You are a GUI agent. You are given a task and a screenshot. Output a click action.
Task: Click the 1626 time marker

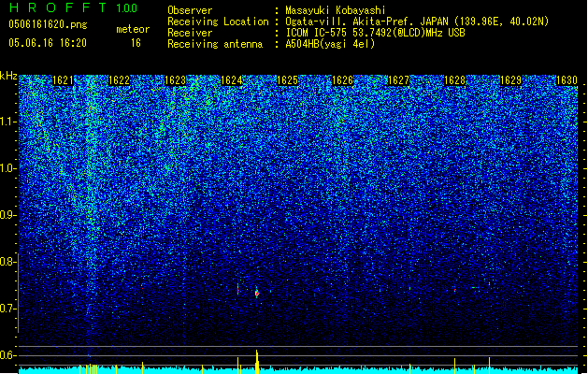(343, 80)
